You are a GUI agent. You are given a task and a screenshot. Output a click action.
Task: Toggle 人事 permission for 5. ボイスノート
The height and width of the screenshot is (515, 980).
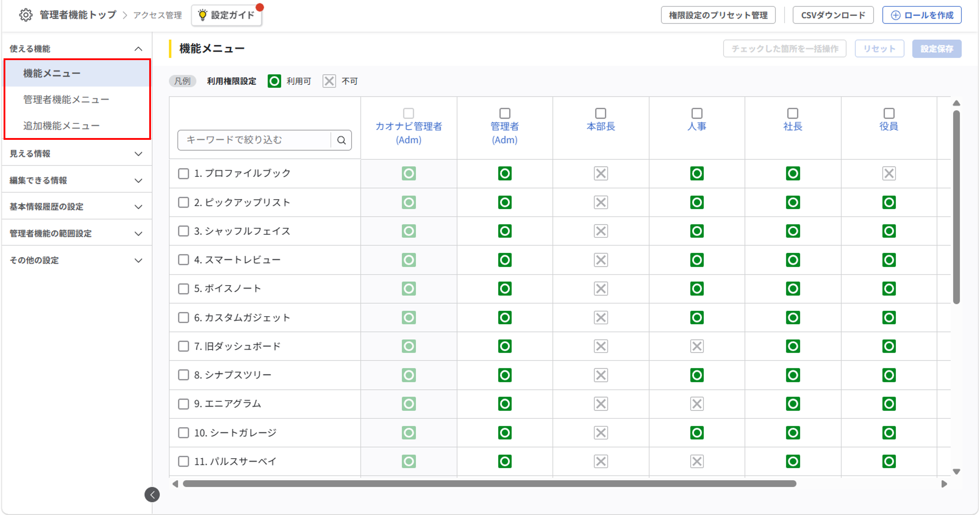(696, 289)
